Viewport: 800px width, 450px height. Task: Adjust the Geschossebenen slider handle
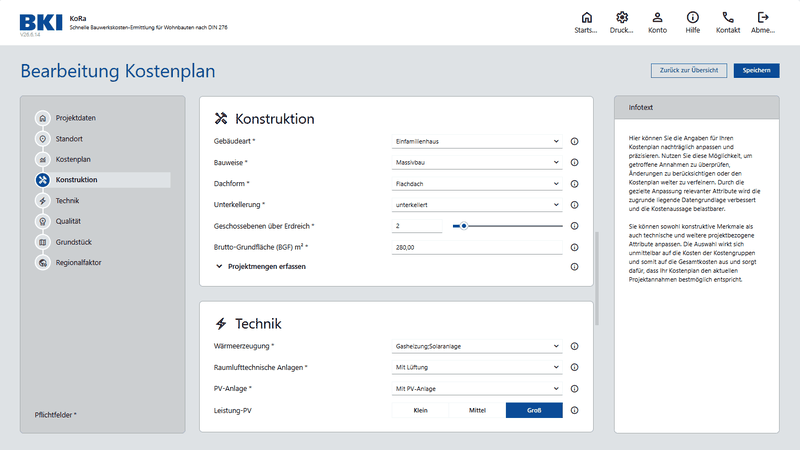(x=464, y=226)
